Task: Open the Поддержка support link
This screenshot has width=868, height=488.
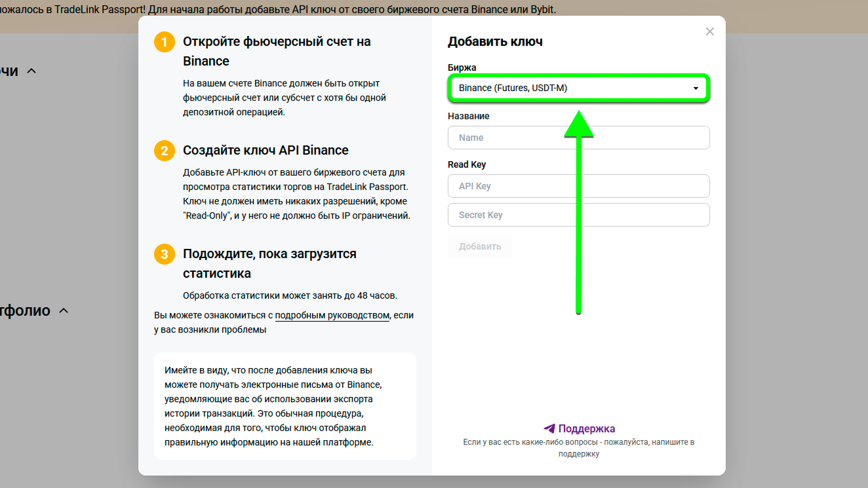Action: 580,429
